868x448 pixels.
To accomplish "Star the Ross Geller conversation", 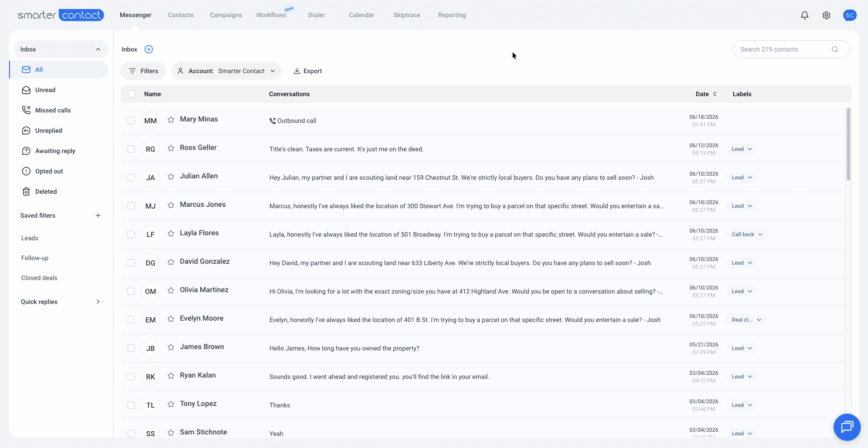I will pos(171,148).
